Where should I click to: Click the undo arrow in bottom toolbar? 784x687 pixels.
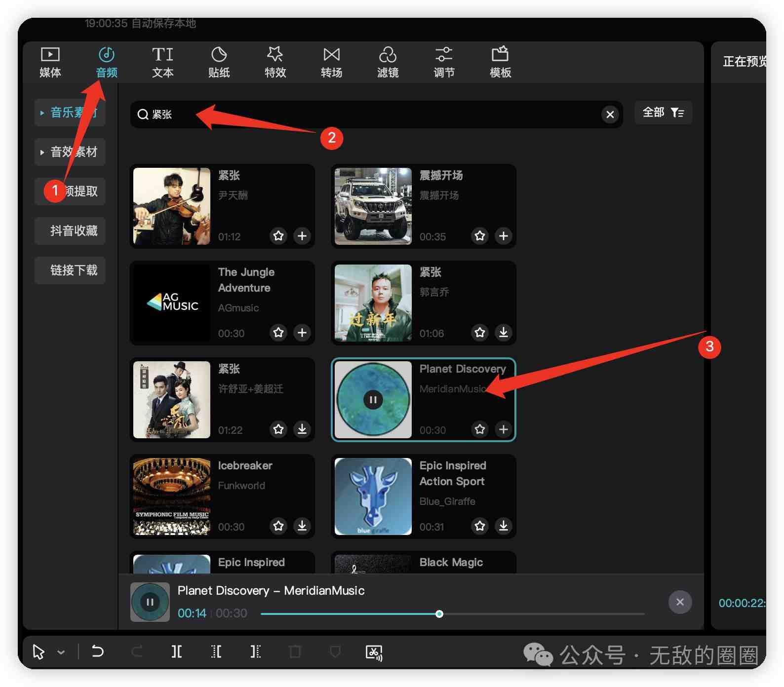pos(98,652)
